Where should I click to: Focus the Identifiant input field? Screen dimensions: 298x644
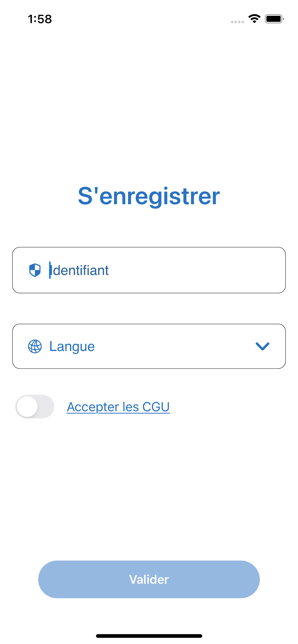pos(149,270)
